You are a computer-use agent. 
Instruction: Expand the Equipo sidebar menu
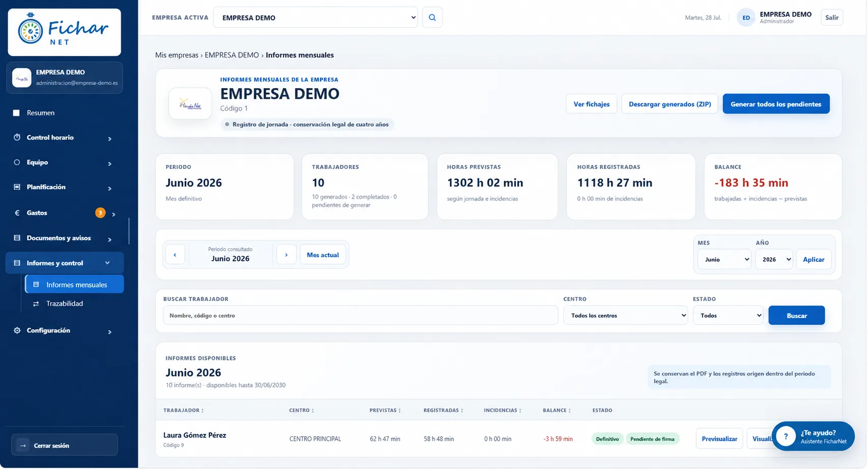click(x=65, y=163)
